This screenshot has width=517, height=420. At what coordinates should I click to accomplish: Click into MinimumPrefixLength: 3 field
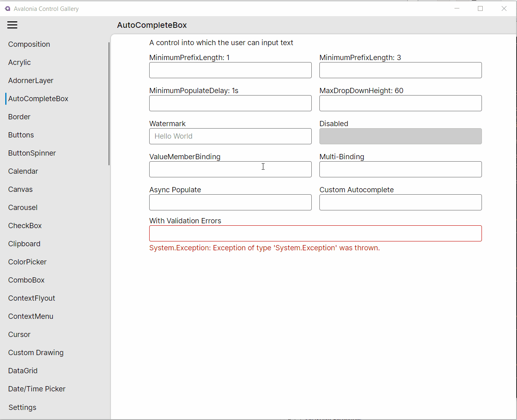[x=400, y=70]
